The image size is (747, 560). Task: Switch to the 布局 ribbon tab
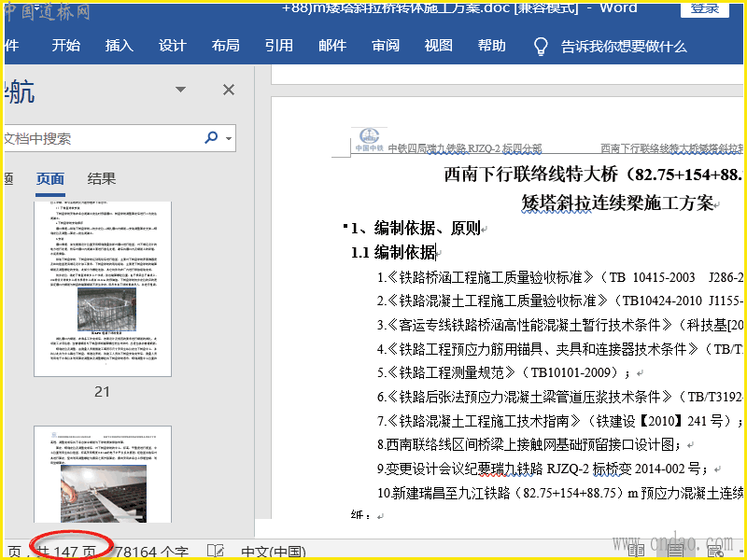225,46
